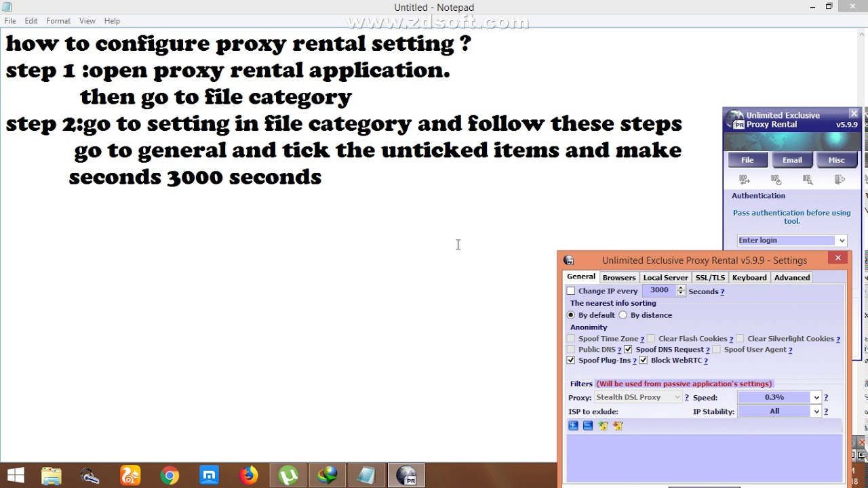Switch to Notepad taskbar button
The image size is (868, 488).
coord(367,476)
